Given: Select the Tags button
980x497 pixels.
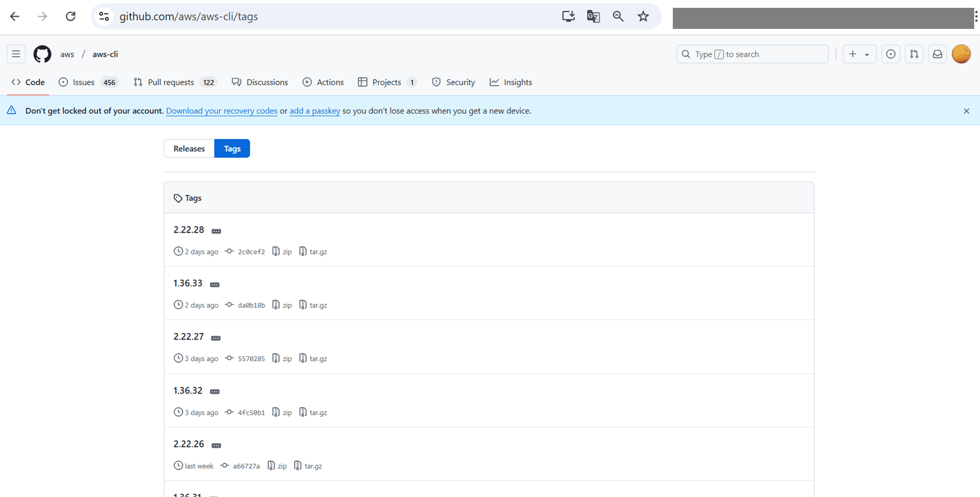Looking at the screenshot, I should [x=232, y=148].
